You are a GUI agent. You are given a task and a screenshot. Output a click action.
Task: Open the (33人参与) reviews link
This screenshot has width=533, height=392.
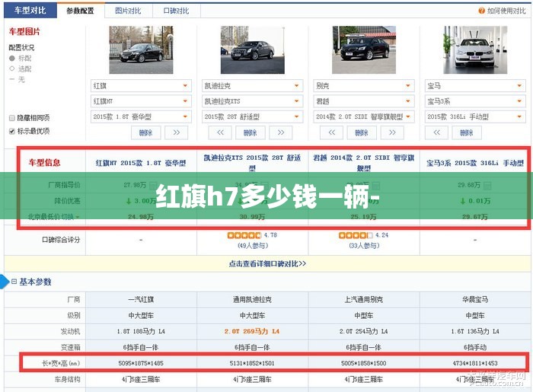(x=364, y=246)
